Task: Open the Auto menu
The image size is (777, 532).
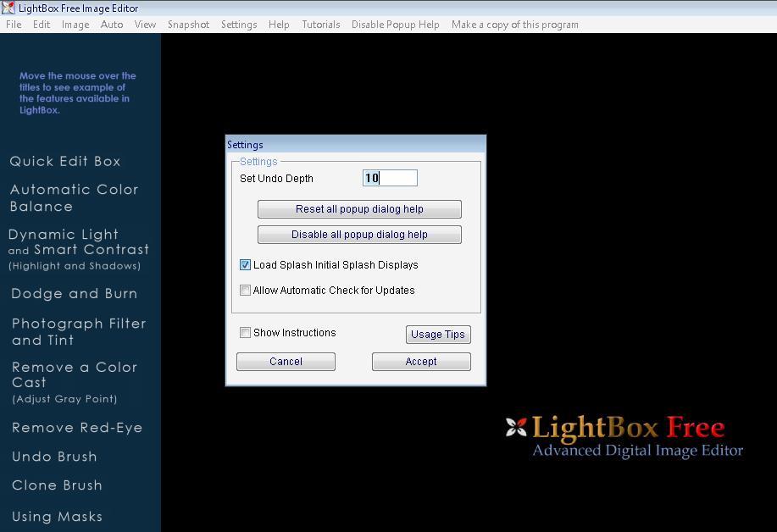Action: 111,25
